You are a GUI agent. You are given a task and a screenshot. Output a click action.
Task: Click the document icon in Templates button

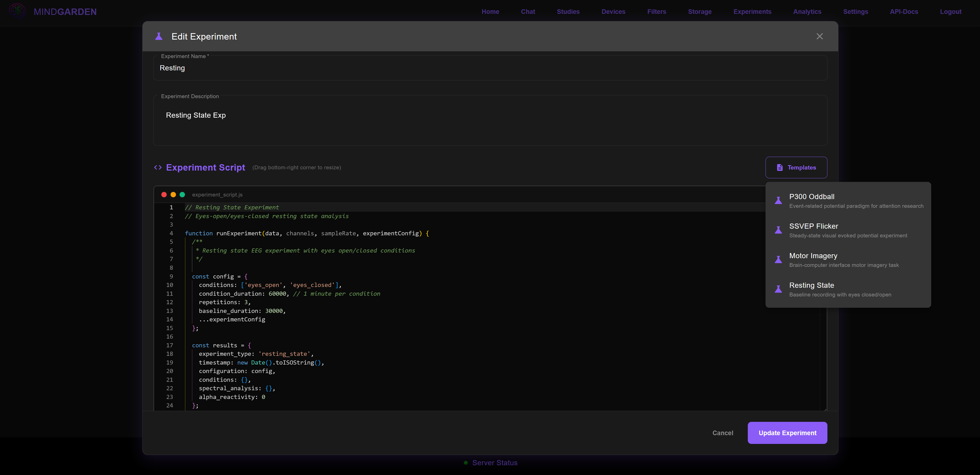click(x=780, y=167)
